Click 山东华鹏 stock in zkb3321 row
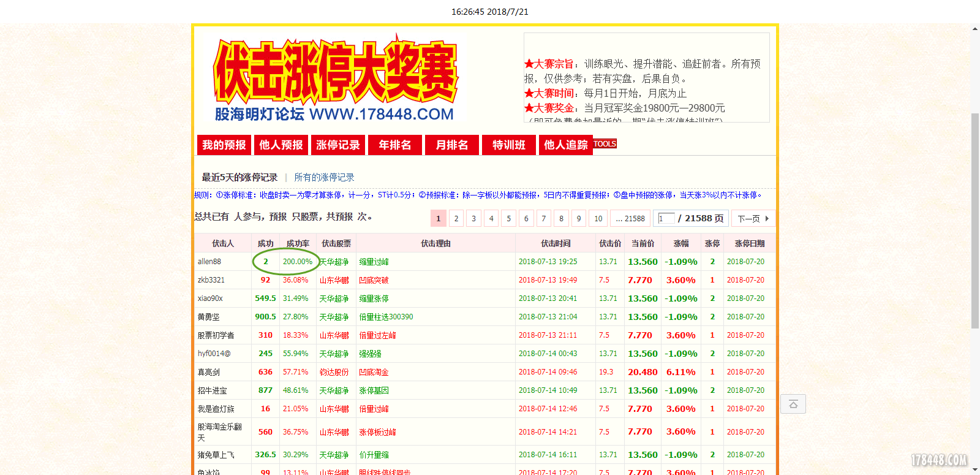 (x=334, y=280)
